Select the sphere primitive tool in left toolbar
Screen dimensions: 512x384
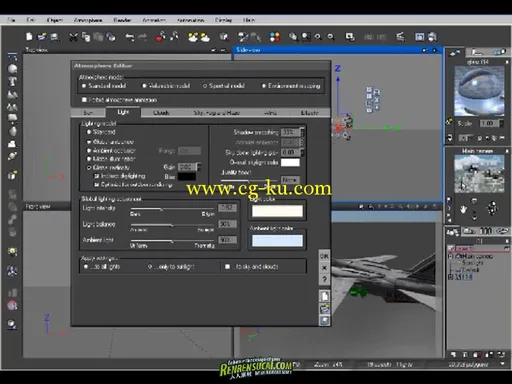[x=12, y=69]
